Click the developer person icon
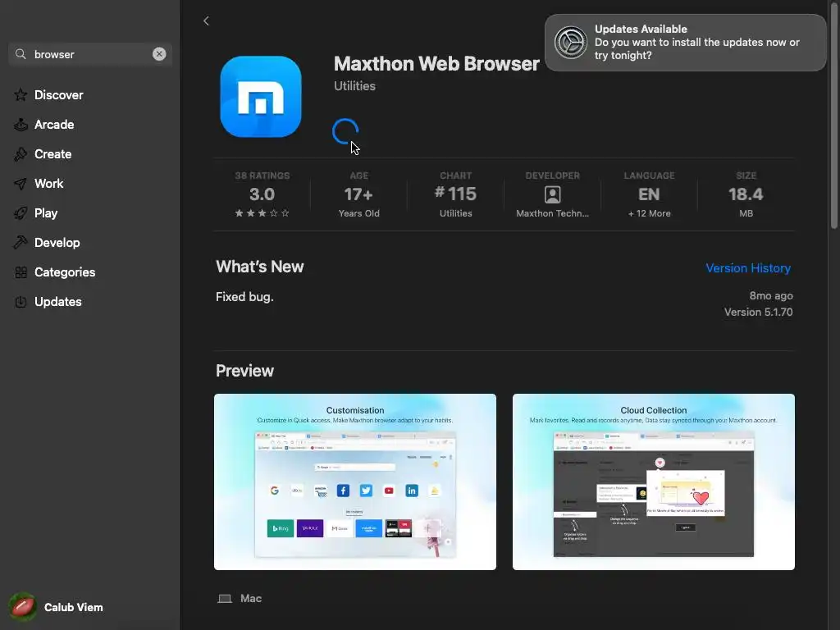Viewport: 840px width, 630px height. [x=552, y=194]
